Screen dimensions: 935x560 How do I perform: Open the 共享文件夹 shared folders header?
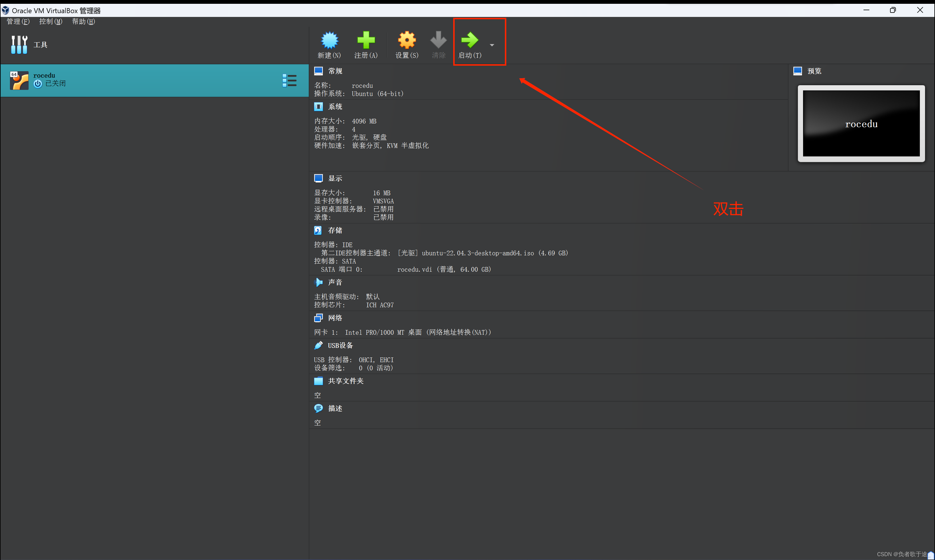pyautogui.click(x=346, y=381)
